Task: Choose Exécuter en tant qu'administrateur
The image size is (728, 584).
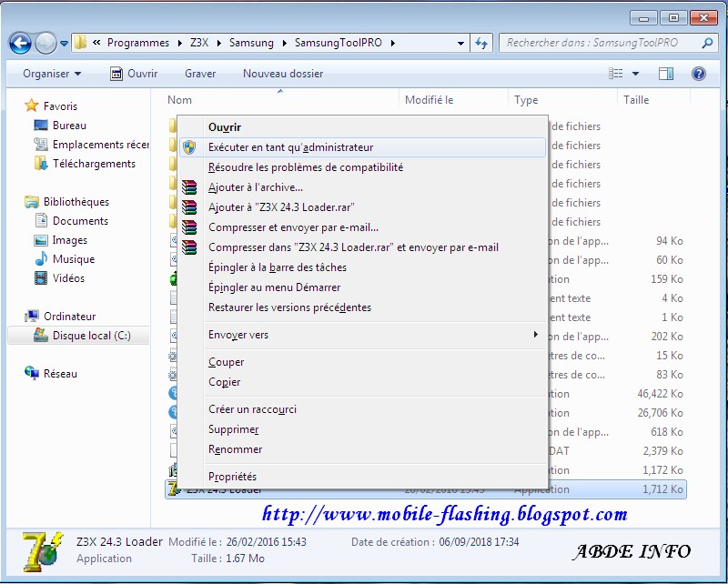Action: click(x=362, y=147)
